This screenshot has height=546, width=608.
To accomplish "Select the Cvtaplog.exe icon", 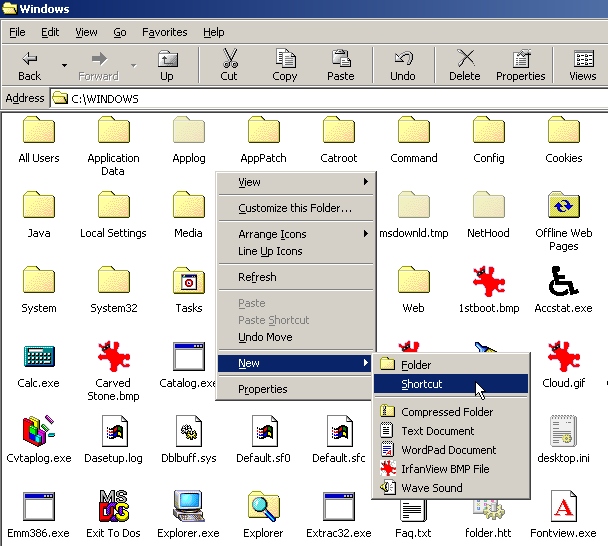I will point(39,430).
